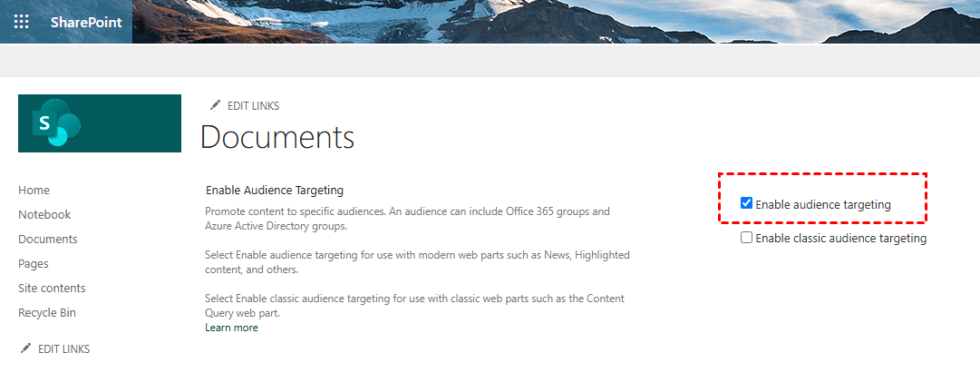Image resolution: width=980 pixels, height=392 pixels.
Task: Open Notebook from the side navigation
Action: pos(44,215)
